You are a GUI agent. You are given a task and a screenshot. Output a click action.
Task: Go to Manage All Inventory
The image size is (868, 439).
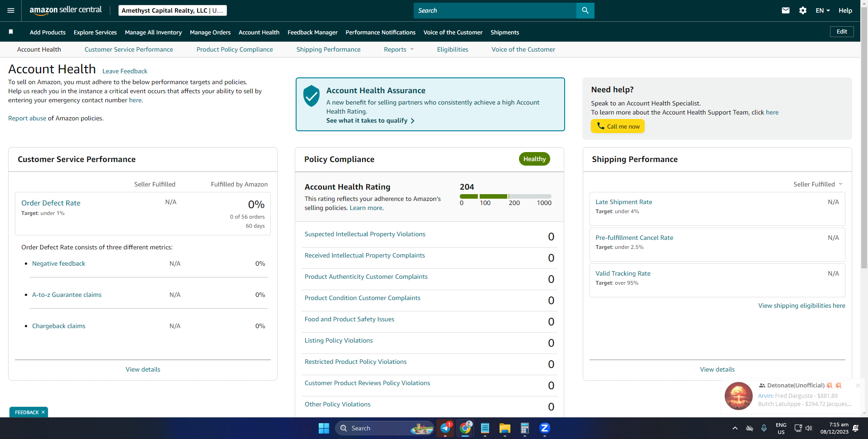(153, 32)
